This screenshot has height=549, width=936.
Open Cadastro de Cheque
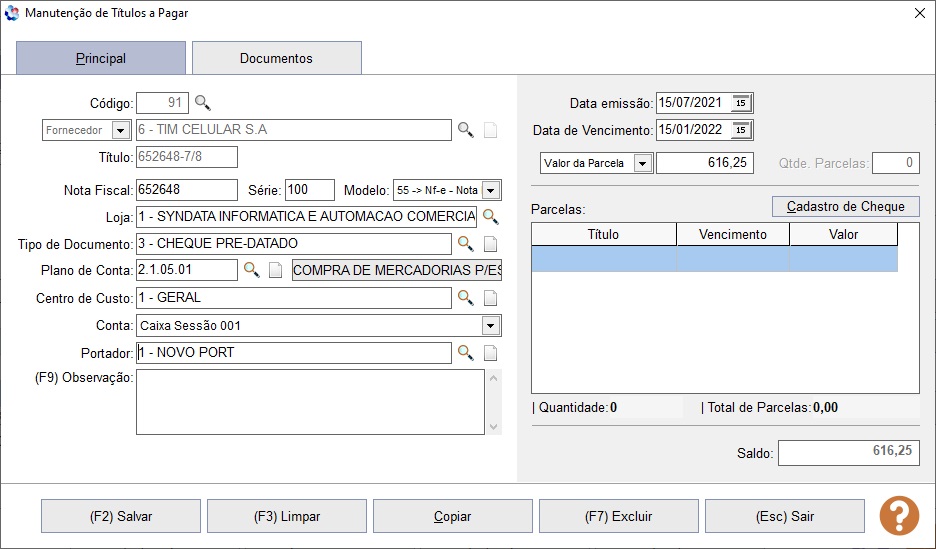click(x=845, y=206)
